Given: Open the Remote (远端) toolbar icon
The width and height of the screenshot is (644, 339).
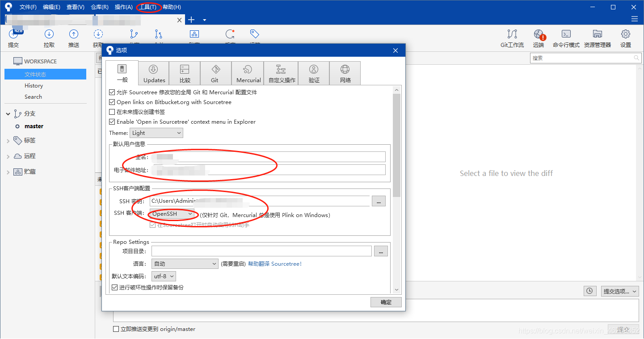Looking at the screenshot, I should [x=539, y=38].
